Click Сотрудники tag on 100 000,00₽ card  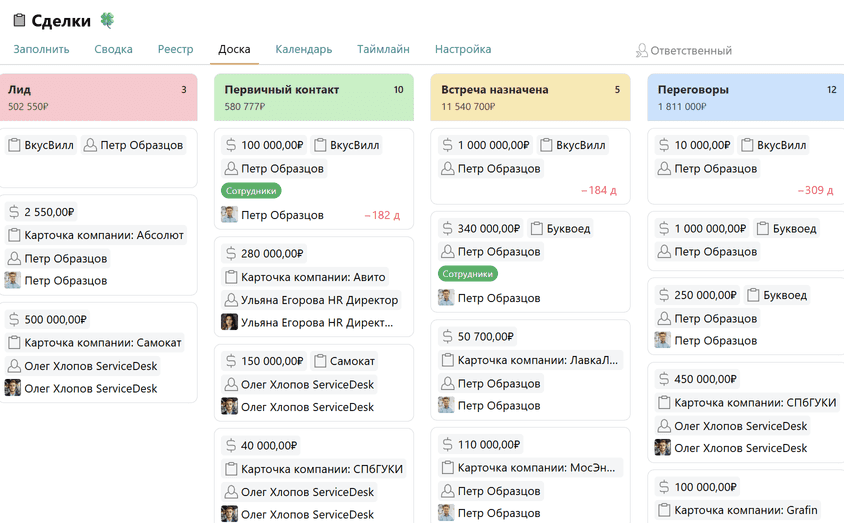[251, 190]
